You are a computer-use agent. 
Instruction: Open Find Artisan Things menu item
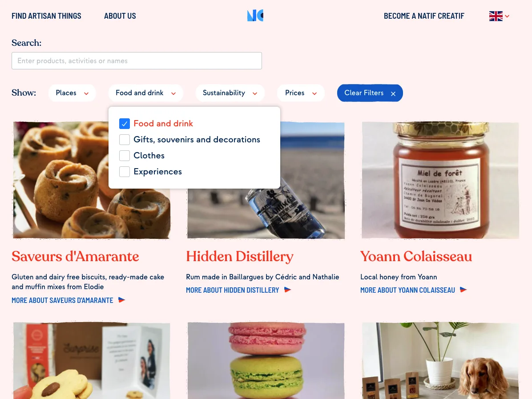[46, 16]
